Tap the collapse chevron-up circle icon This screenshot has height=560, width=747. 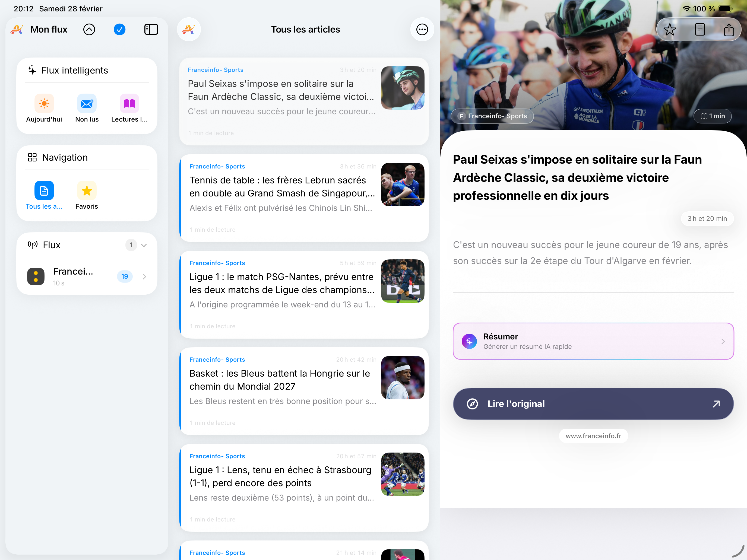(89, 29)
